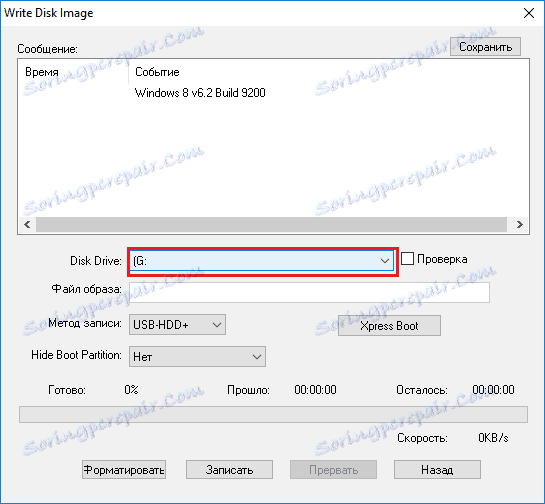Enable the Проверка checkbox
This screenshot has height=504, width=545.
pos(407,259)
